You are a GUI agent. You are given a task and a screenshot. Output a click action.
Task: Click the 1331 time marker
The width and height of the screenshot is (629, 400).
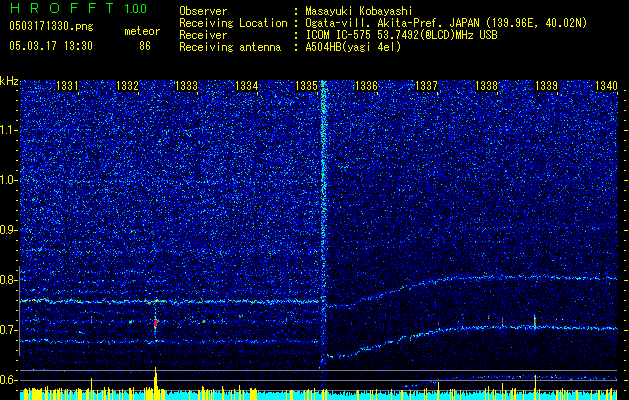tap(67, 85)
